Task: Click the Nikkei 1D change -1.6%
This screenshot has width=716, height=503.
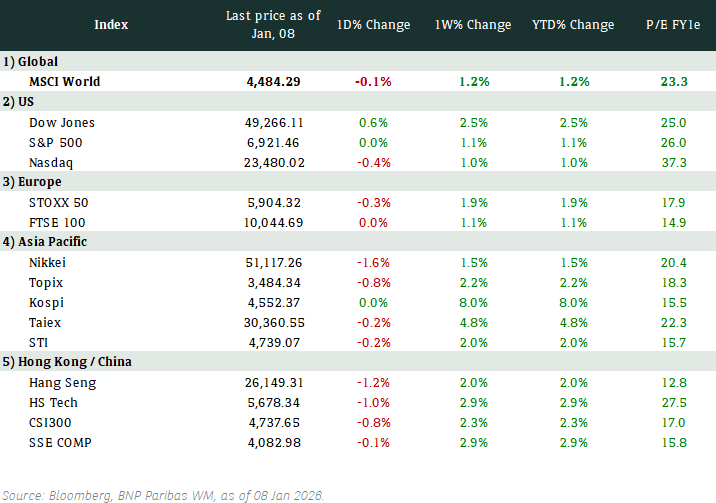Action: point(373,262)
